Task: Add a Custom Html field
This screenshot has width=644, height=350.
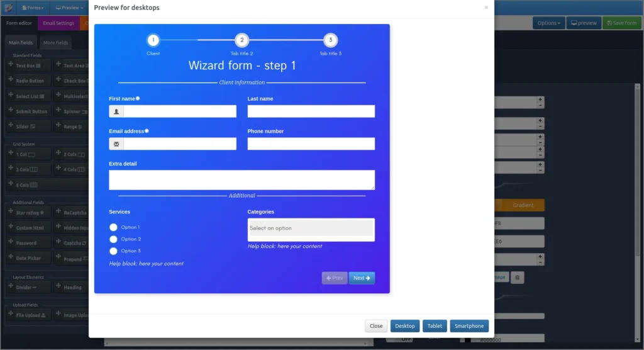Action: [x=28, y=227]
